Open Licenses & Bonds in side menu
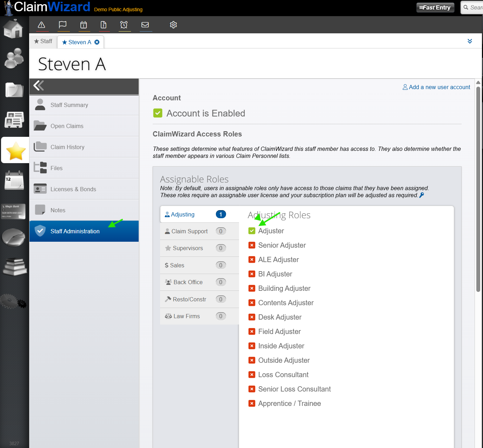Screen dimensions: 483x448 pyautogui.click(x=84, y=189)
